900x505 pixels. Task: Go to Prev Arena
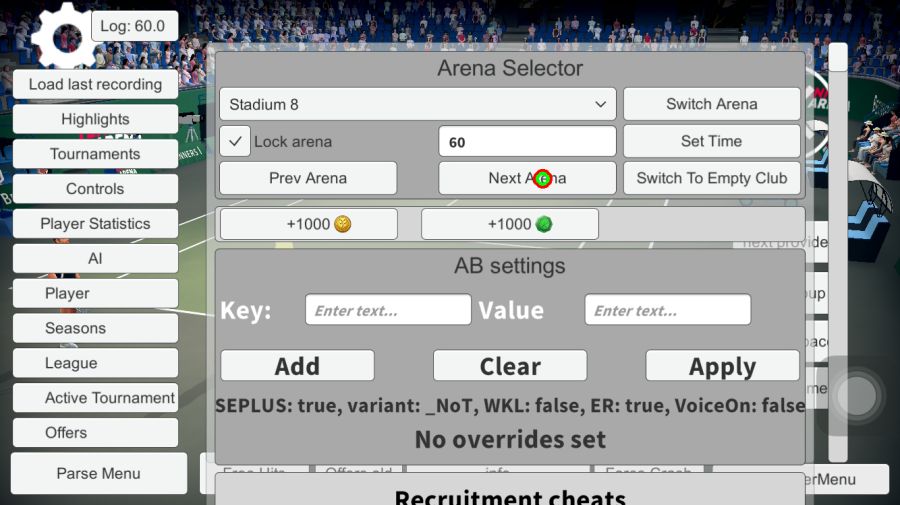(308, 178)
